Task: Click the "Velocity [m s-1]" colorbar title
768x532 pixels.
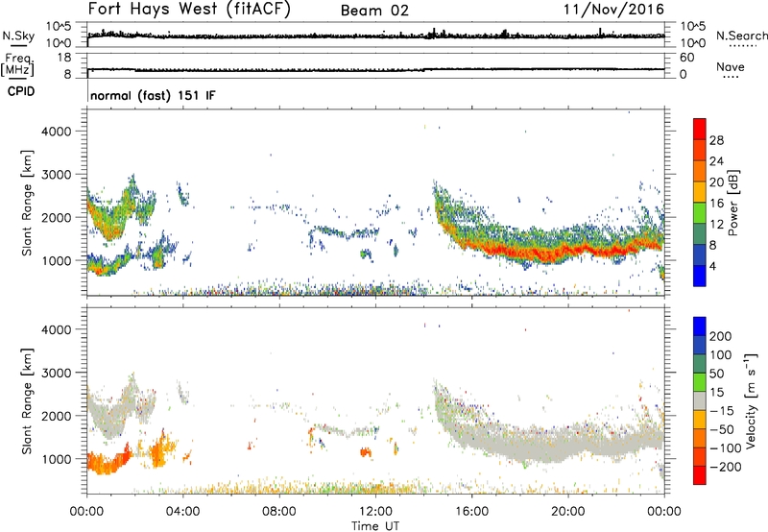Action: click(751, 401)
